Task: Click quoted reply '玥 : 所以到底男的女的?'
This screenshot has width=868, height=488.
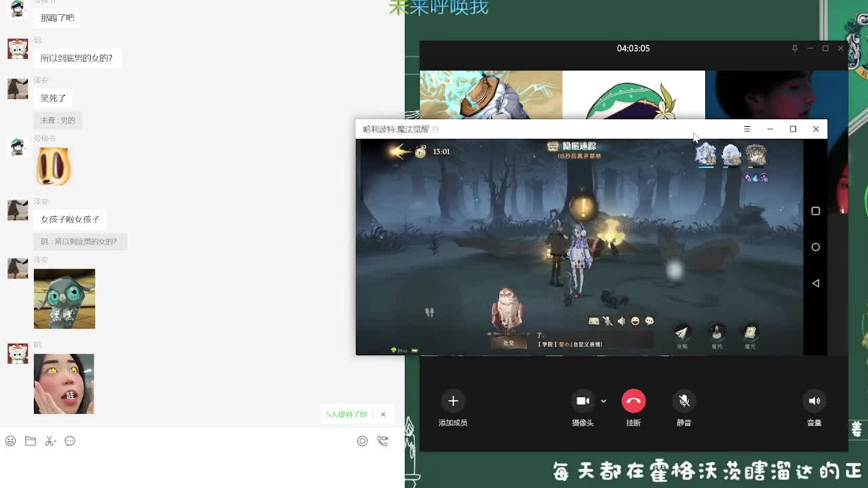Action: click(80, 241)
